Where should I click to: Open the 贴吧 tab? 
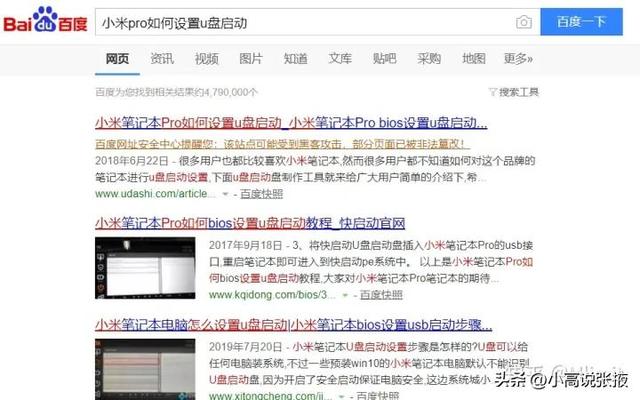point(384,59)
